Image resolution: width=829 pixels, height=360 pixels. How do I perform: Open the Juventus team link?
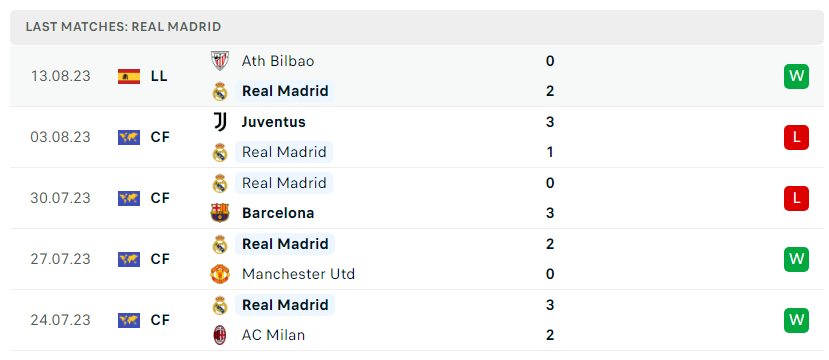pos(273,122)
